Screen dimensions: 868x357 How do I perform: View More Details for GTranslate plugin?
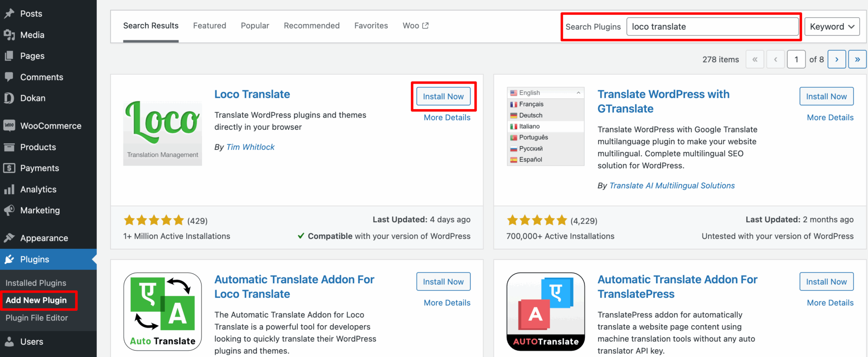[x=830, y=118]
